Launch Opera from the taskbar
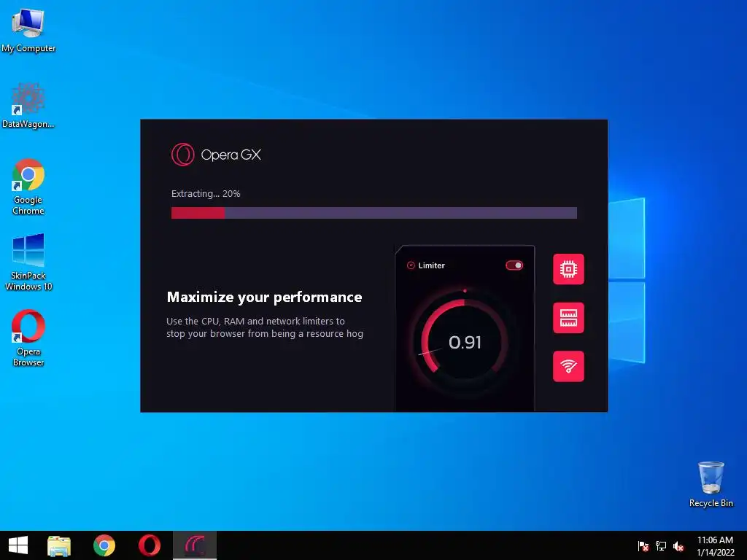The width and height of the screenshot is (747, 560). coord(149,545)
